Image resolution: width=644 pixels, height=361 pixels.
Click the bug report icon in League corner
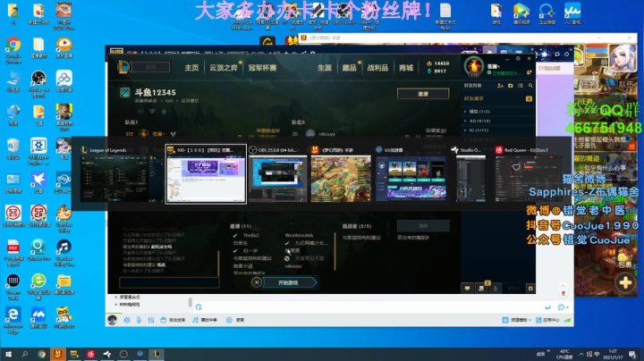pyautogui.click(x=530, y=289)
